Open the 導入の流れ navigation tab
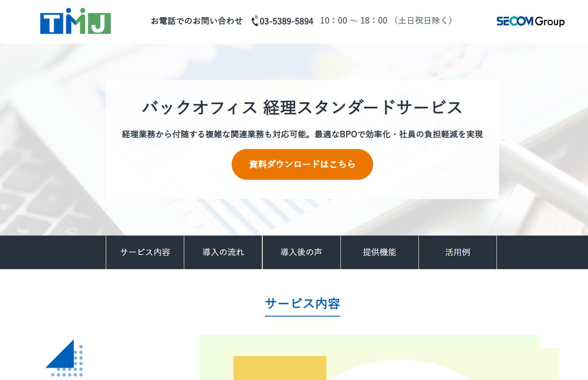Screen dimensions: 588x380 pyautogui.click(x=223, y=252)
